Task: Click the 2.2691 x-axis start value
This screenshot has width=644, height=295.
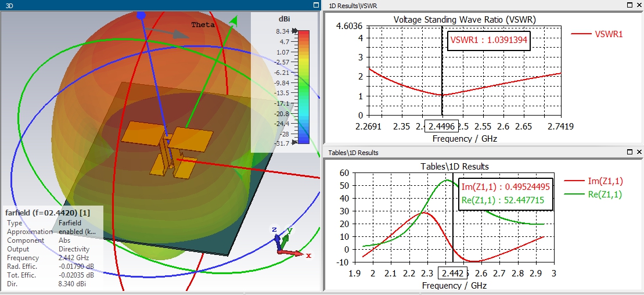Action: point(369,127)
